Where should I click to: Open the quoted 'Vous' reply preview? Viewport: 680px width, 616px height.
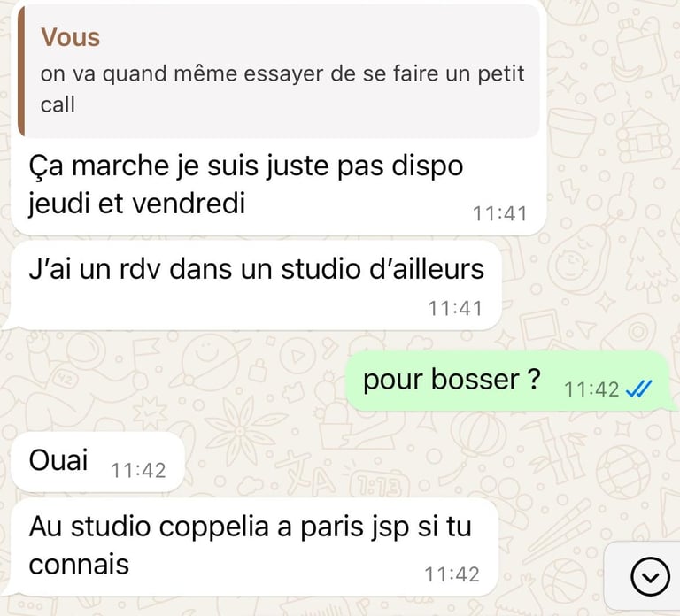279,72
